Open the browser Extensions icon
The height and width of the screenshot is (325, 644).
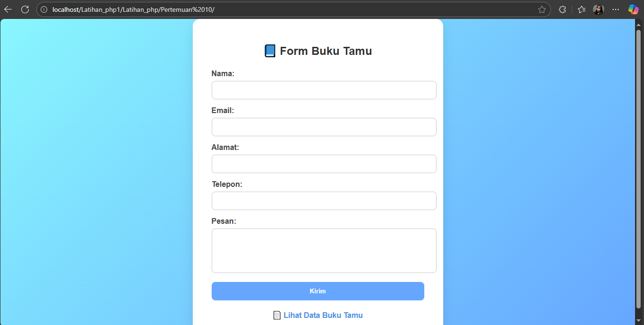pos(562,9)
